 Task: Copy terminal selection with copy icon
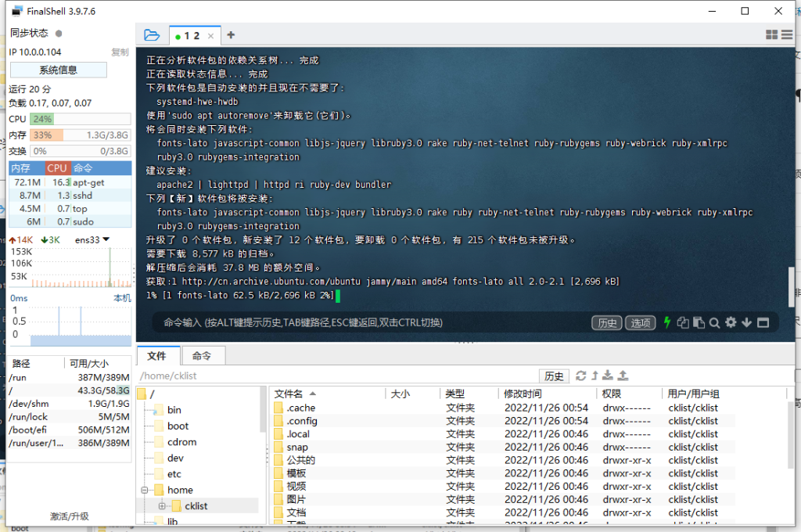click(x=683, y=322)
